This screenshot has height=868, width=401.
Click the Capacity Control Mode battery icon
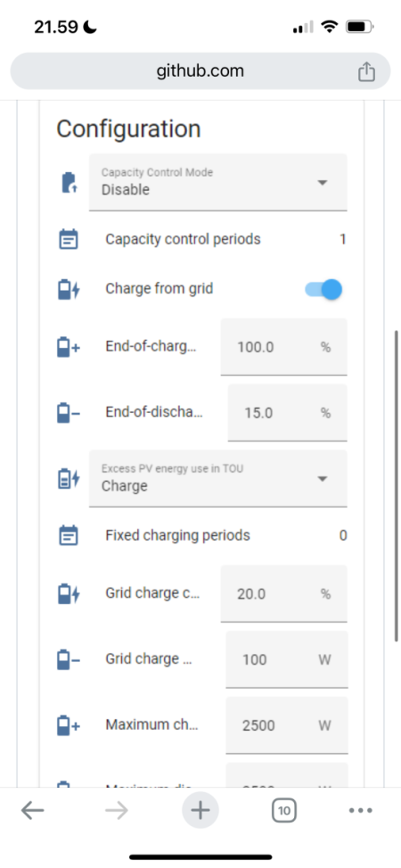(69, 183)
